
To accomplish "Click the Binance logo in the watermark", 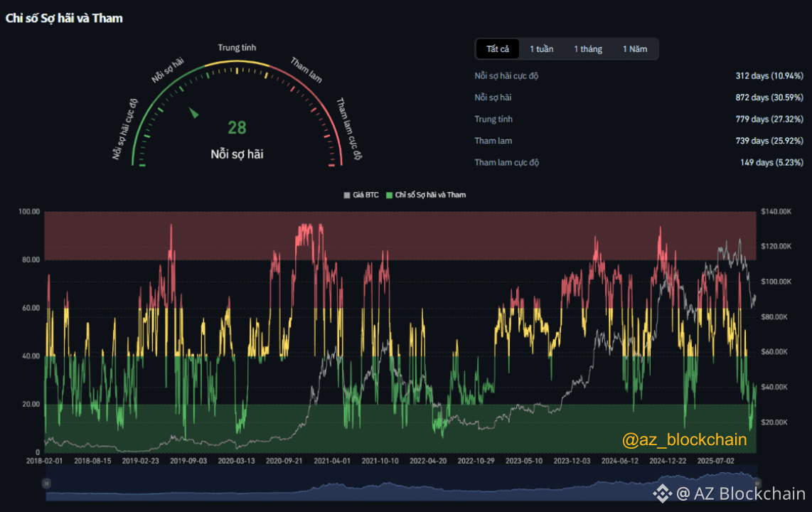I will coord(662,493).
